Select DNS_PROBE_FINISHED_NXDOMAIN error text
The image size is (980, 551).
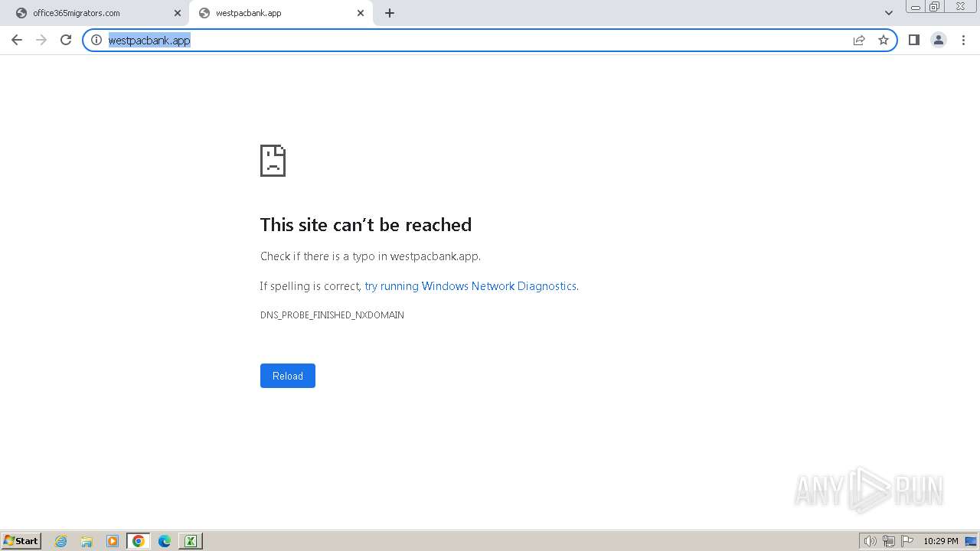(332, 315)
